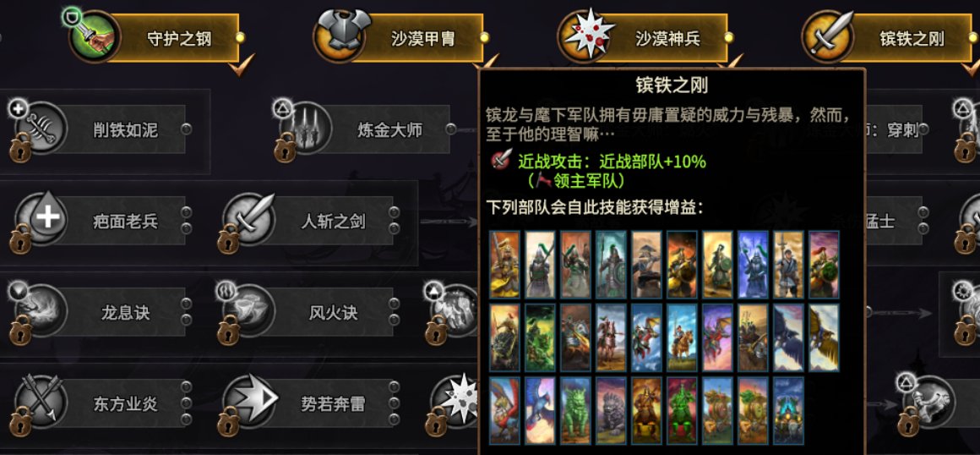
Task: Click the 疤面老兵 healing cross icon
Action: (41, 219)
